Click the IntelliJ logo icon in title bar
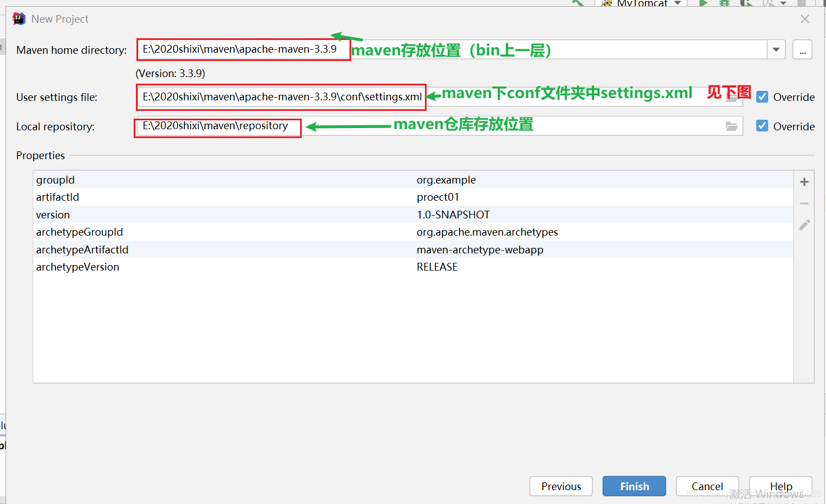The width and height of the screenshot is (826, 504). click(x=19, y=19)
